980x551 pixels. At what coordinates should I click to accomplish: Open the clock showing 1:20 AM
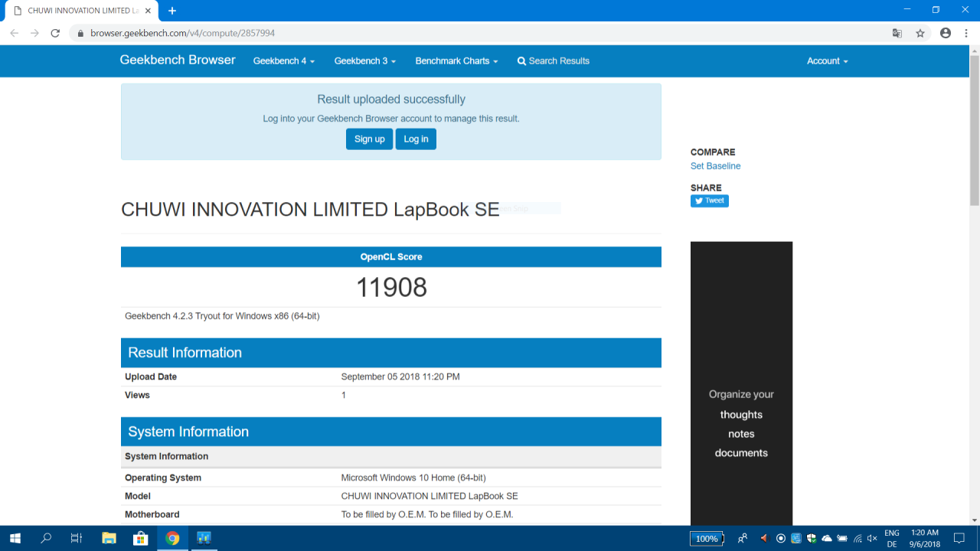925,538
